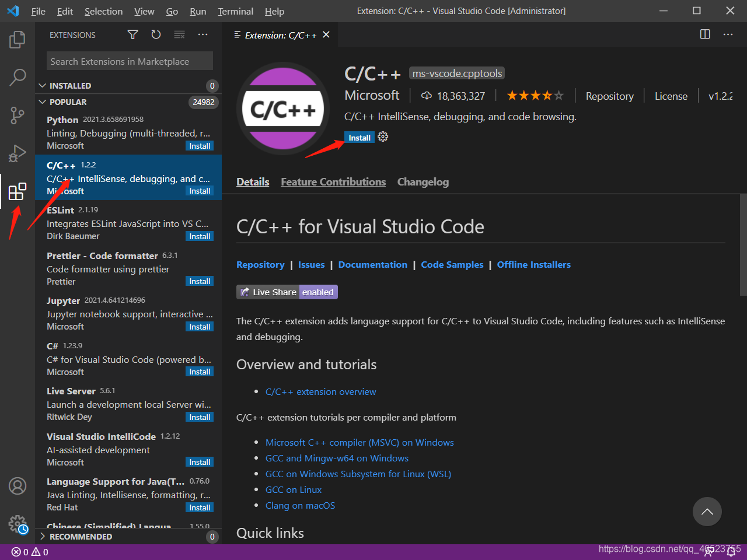Install Visual Studio IntelliCode extension
Image resolution: width=747 pixels, height=560 pixels.
click(200, 462)
